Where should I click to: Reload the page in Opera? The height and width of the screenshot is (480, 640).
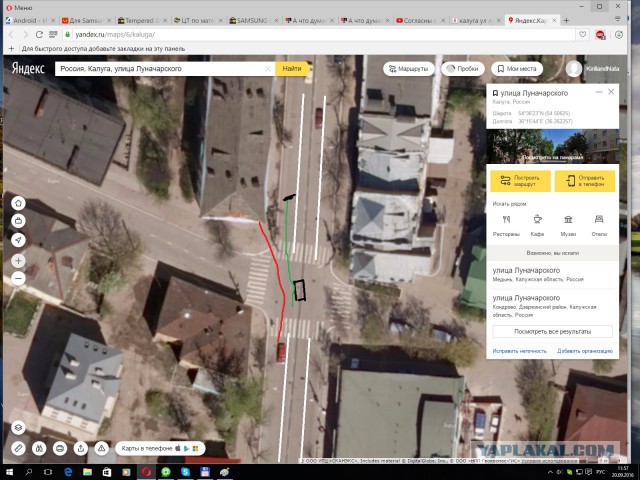coord(40,35)
